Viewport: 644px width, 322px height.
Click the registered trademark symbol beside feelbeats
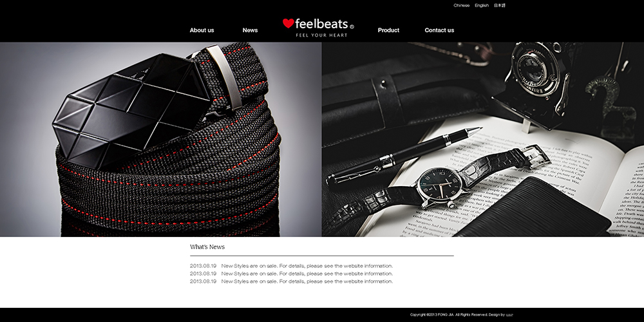tap(352, 26)
